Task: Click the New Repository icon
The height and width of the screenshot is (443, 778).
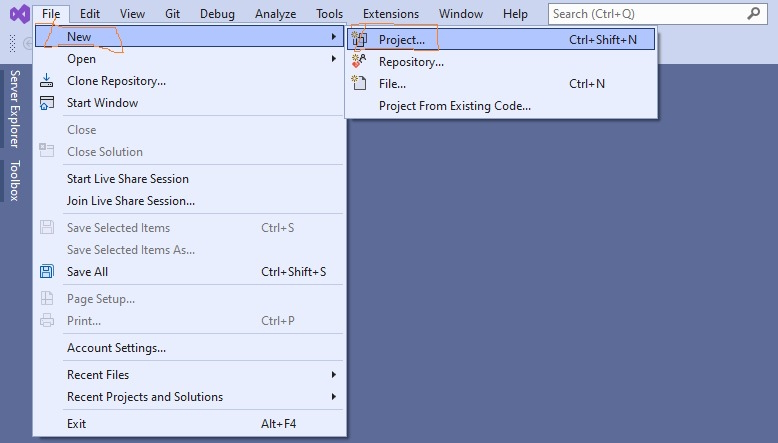Action: point(359,62)
